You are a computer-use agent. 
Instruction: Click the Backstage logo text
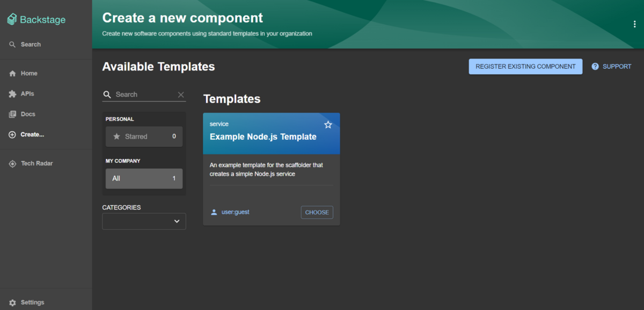coord(42,20)
